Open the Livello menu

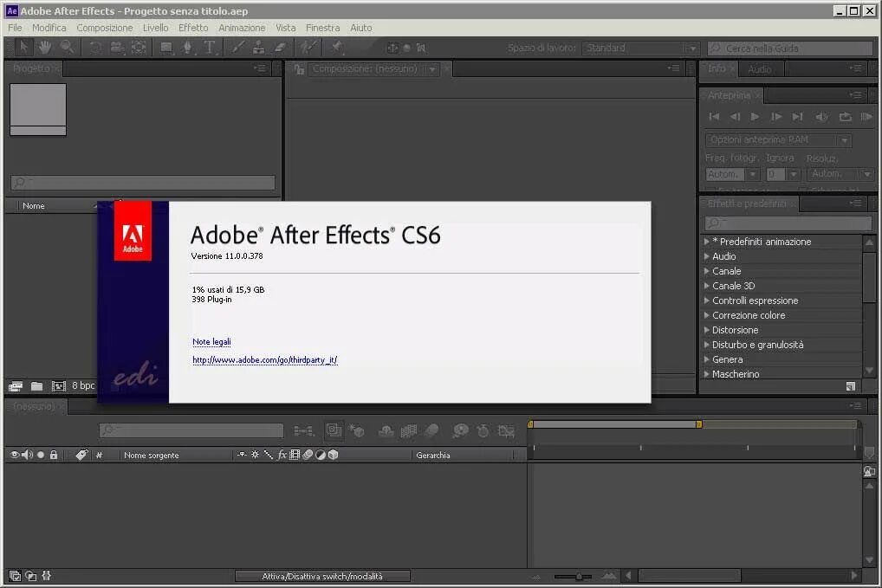click(155, 28)
